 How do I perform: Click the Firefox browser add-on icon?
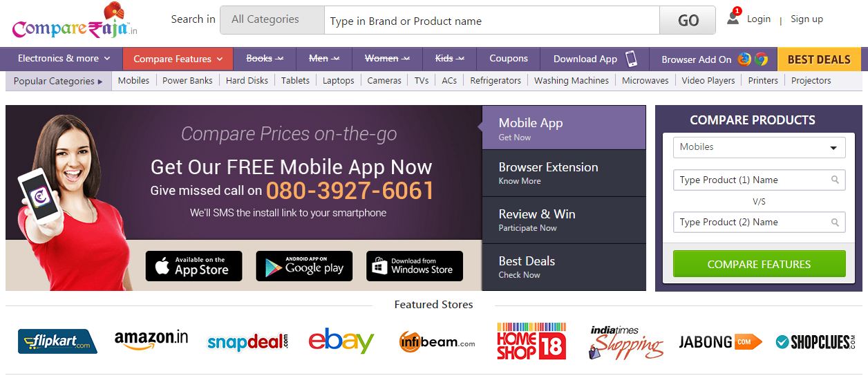tap(744, 59)
